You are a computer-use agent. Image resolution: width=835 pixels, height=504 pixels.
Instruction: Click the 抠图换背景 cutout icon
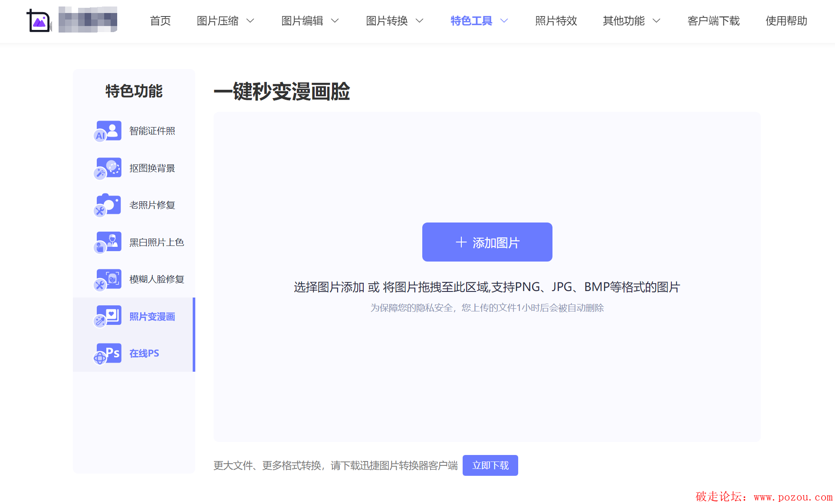tap(108, 168)
